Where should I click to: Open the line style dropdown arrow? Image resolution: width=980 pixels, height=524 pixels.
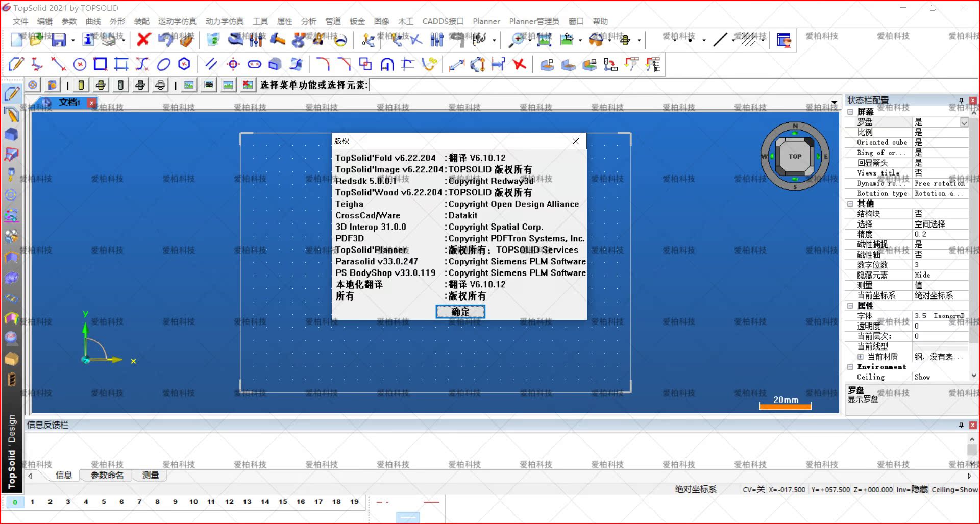tap(733, 40)
